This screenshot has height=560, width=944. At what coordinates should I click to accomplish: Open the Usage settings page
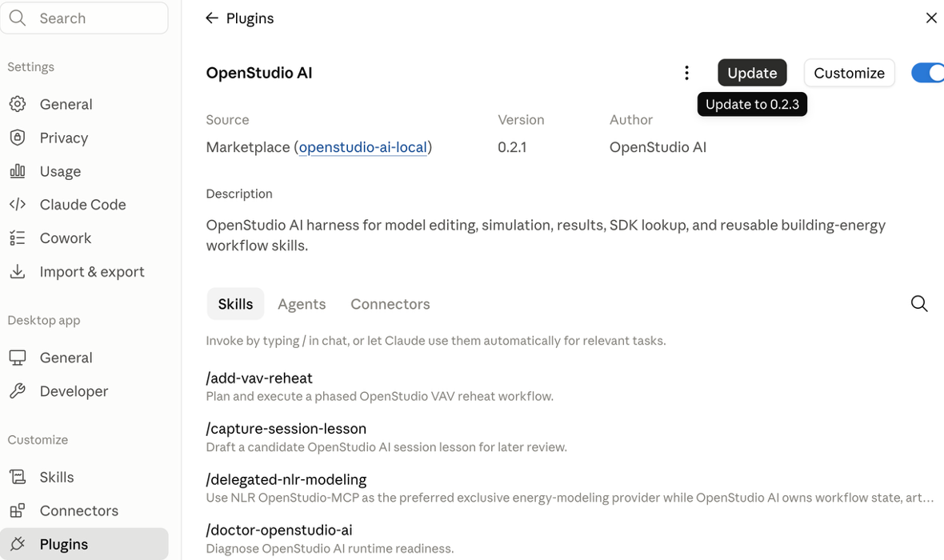coord(84,171)
